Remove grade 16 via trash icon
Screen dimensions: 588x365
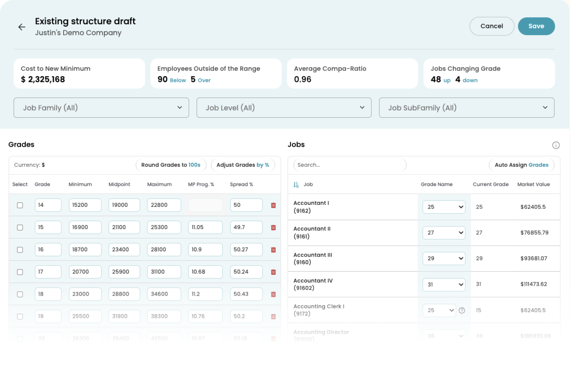click(x=273, y=250)
